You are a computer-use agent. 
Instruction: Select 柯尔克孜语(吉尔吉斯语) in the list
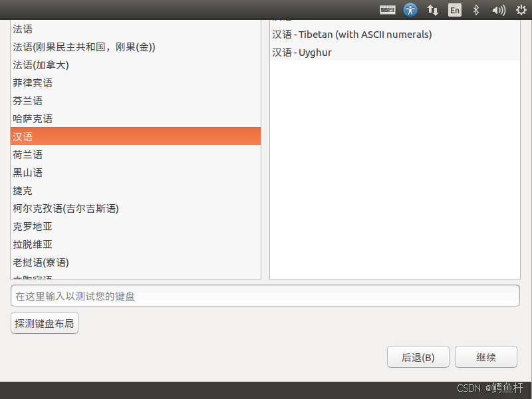click(136, 208)
